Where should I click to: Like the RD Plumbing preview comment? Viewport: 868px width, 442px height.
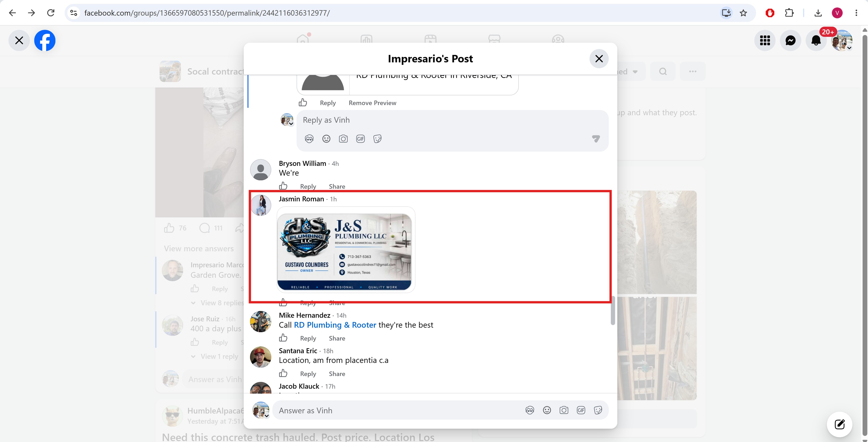pyautogui.click(x=303, y=102)
